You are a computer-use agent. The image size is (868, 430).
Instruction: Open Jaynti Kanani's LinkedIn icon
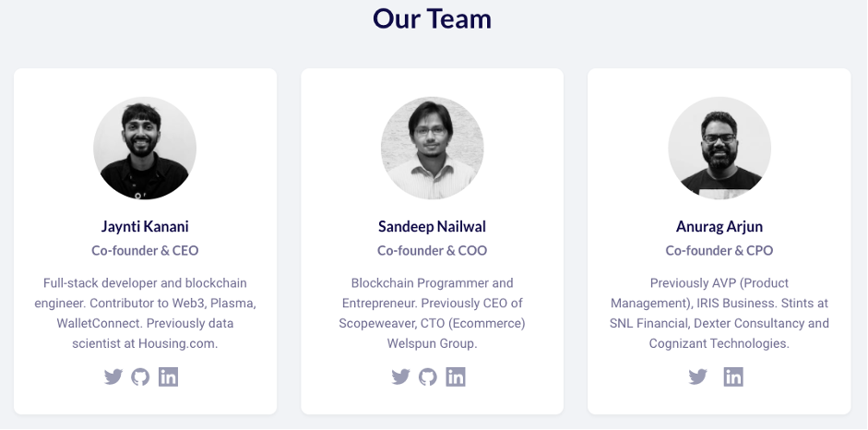(x=168, y=376)
